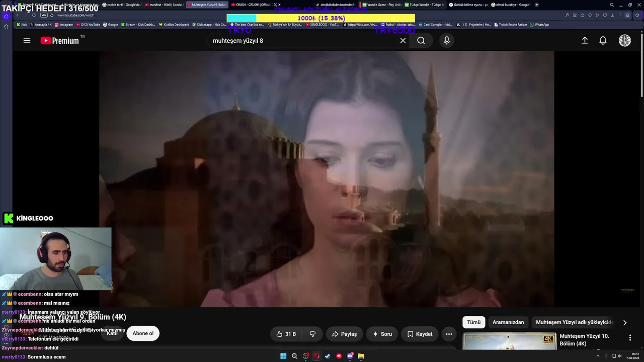The width and height of the screenshot is (644, 362).
Task: Open the Twitch Emote Resizer bookmark
Action: click(511, 25)
